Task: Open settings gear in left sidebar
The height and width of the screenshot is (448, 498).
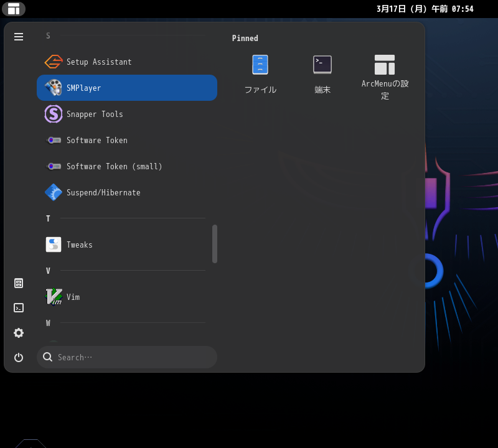Action: pos(19,333)
